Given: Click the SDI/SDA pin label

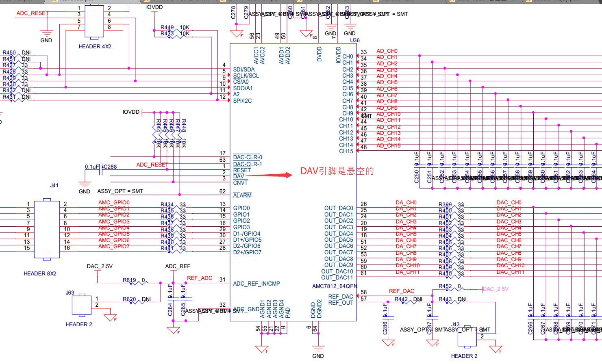Looking at the screenshot, I should point(244,70).
